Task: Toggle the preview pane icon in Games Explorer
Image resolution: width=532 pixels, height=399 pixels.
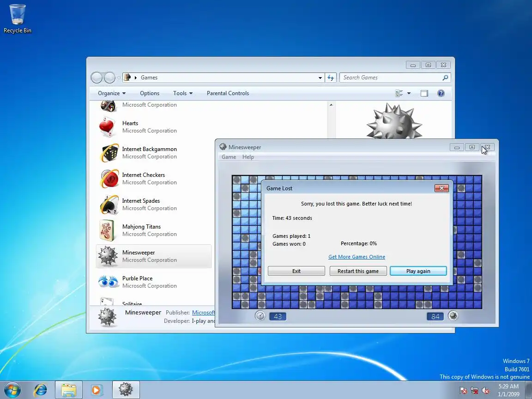Action: click(x=424, y=93)
